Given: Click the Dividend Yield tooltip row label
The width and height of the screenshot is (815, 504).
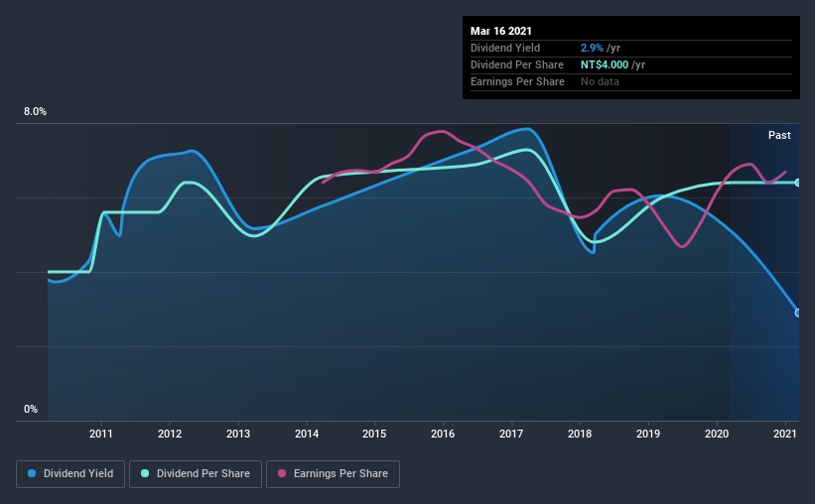Looking at the screenshot, I should click(x=505, y=48).
